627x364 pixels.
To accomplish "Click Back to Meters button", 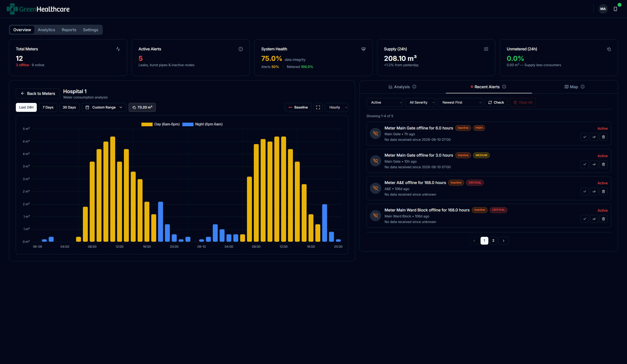I will click(38, 94).
